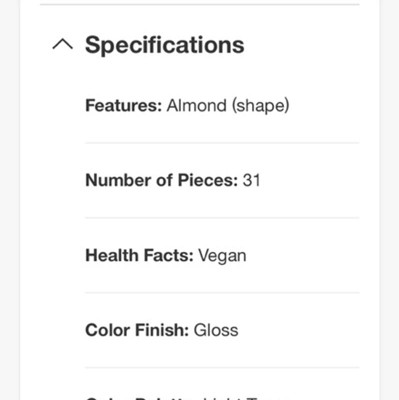The height and width of the screenshot is (400, 399).
Task: Click the divider line below Features row
Action: (x=222, y=143)
